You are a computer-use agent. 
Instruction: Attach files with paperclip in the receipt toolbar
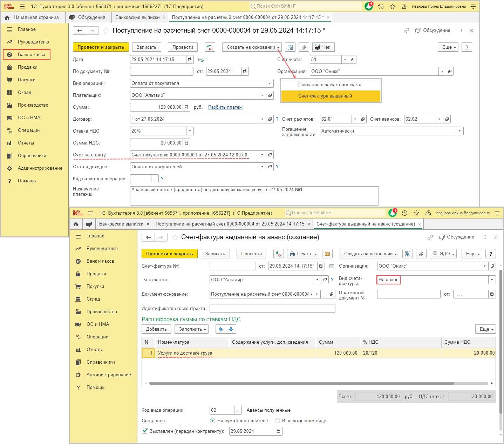(304, 47)
